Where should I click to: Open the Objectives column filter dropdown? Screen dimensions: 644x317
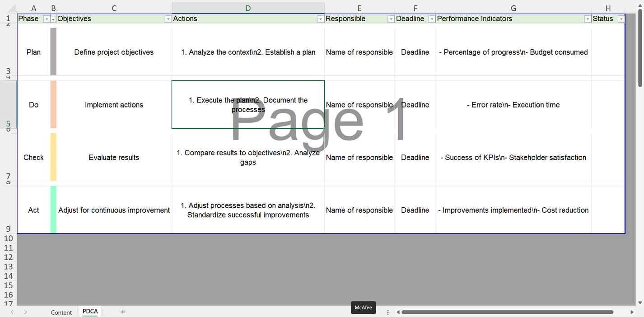(x=168, y=19)
